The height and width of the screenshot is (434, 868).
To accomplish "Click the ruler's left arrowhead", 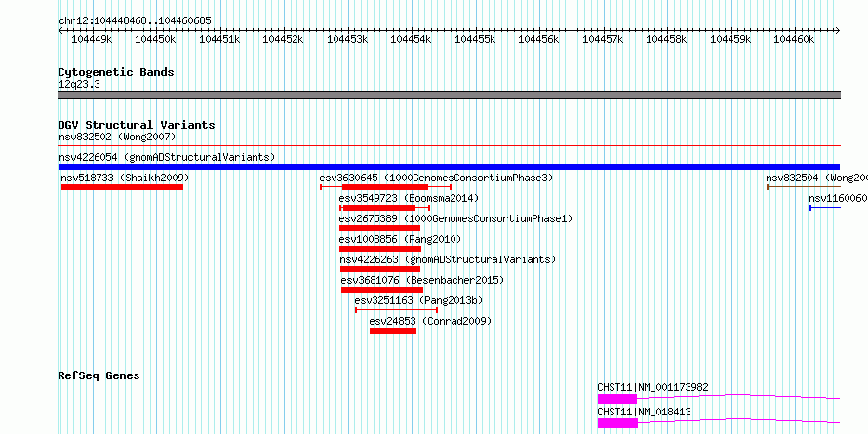I will (61, 30).
